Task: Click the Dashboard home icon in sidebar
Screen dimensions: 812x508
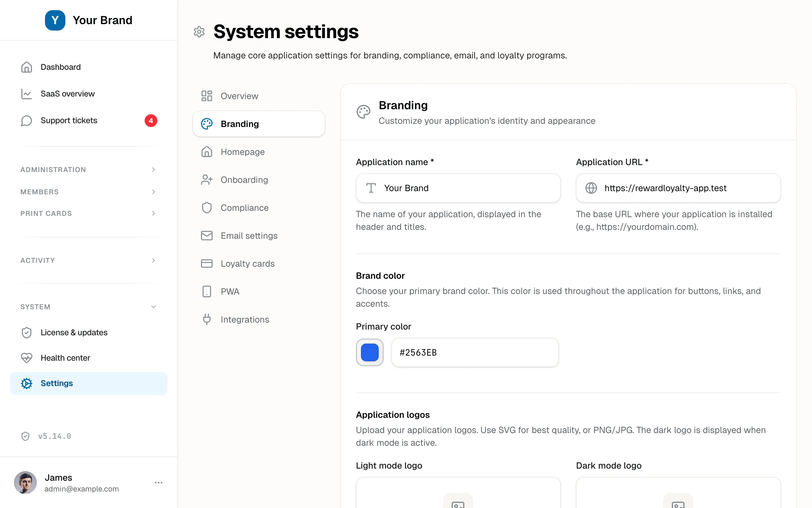Action: [27, 67]
